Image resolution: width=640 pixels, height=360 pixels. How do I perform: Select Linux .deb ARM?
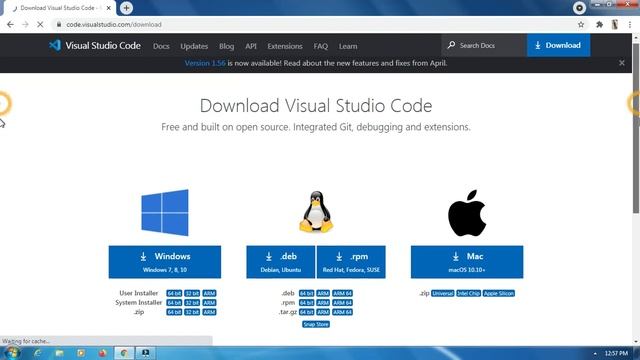[x=323, y=293]
